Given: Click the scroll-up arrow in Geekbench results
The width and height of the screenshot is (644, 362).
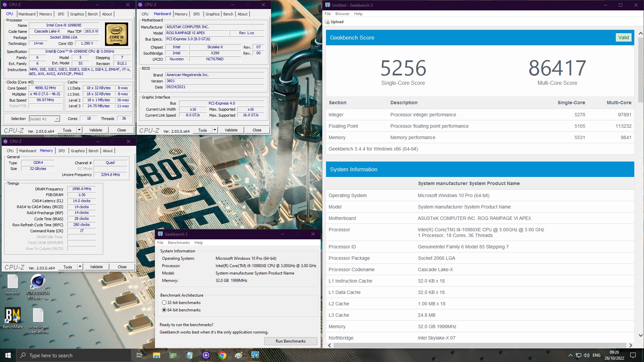Looking at the screenshot, I should (x=640, y=33).
